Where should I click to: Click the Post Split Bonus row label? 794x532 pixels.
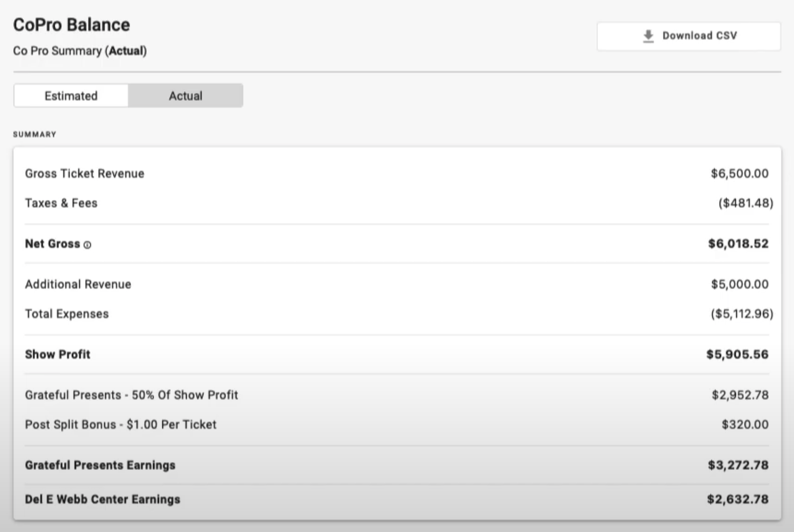121,424
